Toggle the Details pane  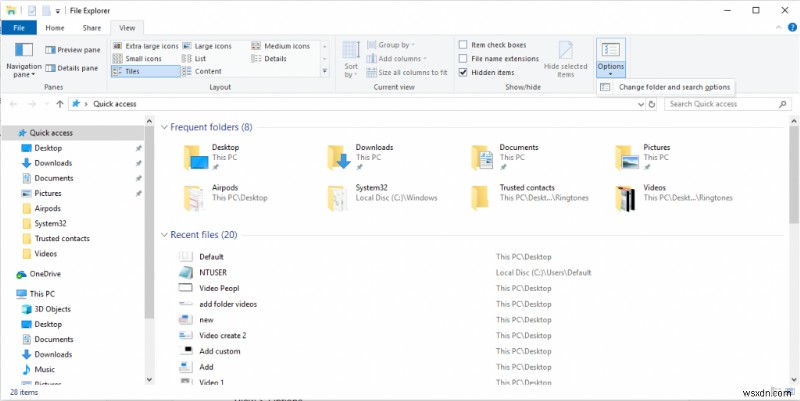[x=71, y=68]
